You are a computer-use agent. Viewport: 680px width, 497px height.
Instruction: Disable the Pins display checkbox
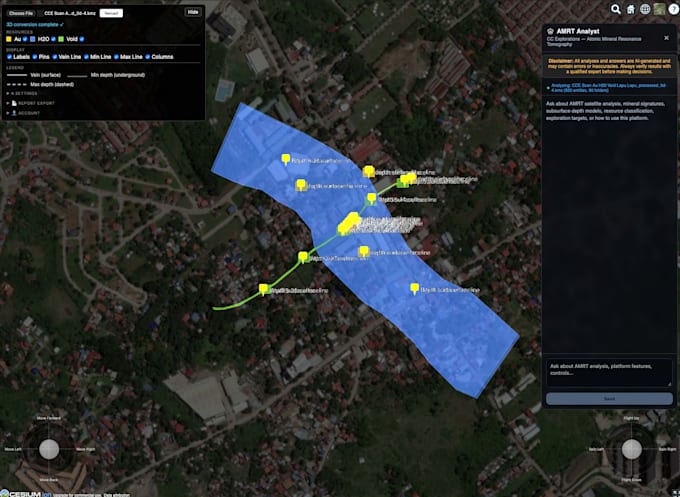[x=35, y=57]
